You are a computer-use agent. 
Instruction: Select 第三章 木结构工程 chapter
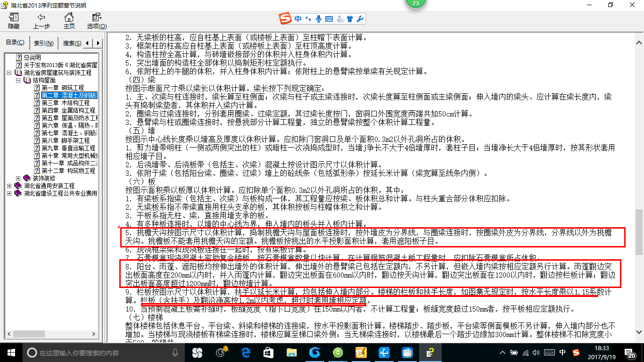(x=65, y=103)
